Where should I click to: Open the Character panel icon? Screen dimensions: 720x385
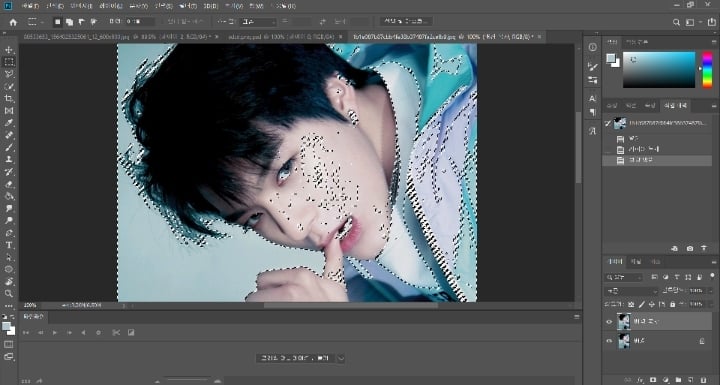click(x=592, y=98)
